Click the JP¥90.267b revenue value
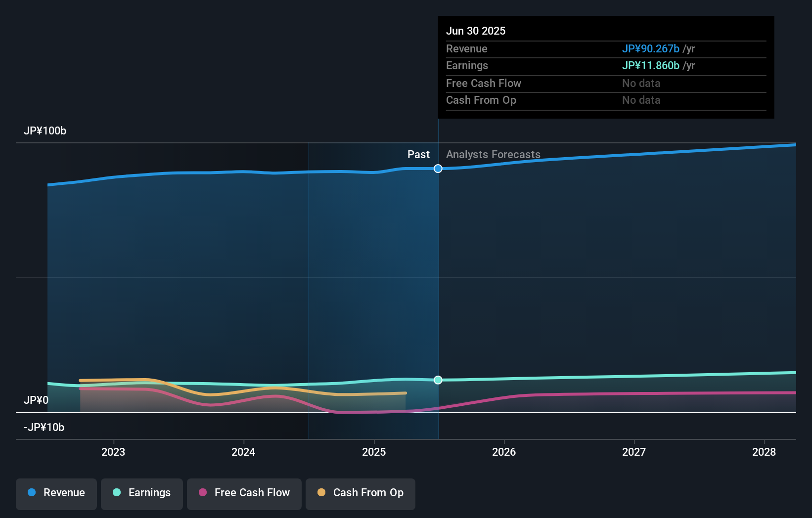The height and width of the screenshot is (518, 812). click(650, 48)
